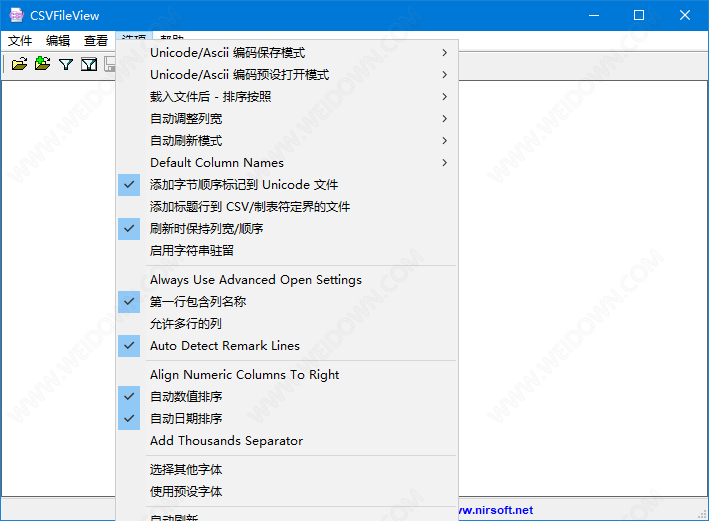709x521 pixels.
Task: Click the window resize grip corner
Action: point(701,513)
